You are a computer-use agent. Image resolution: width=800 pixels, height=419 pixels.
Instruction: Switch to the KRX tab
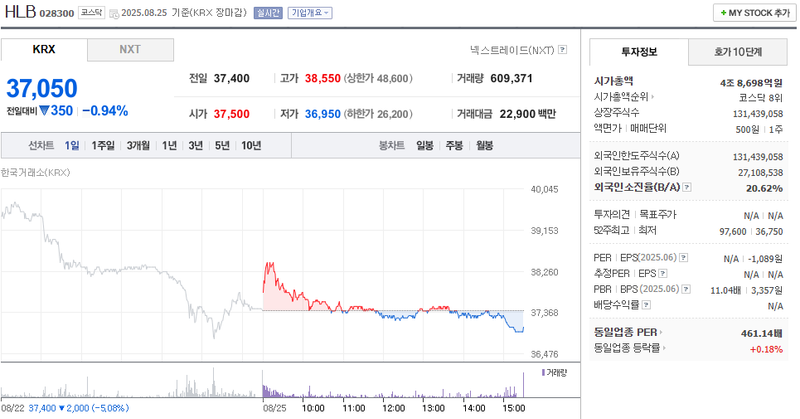tap(44, 50)
